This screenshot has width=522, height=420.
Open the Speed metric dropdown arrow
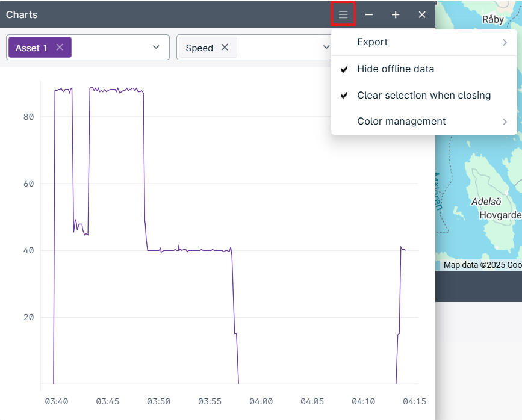point(326,48)
